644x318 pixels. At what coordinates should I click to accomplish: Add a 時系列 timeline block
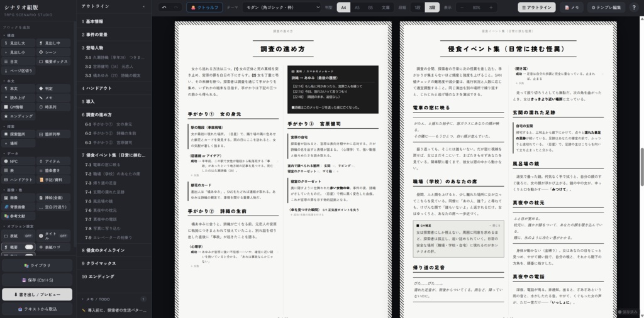coord(53,107)
